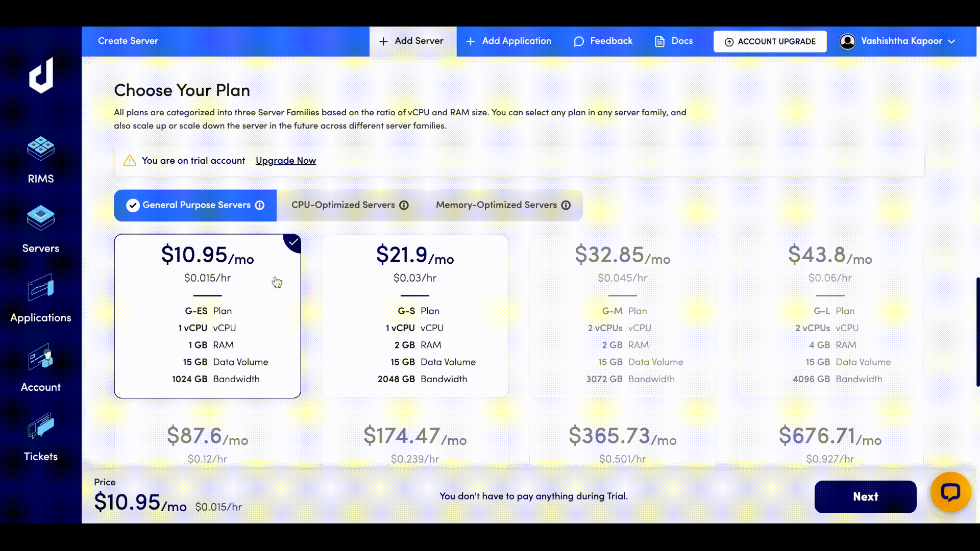Click the plus icon beside Add Application
Screen dimensions: 980x551
pyautogui.click(x=471, y=41)
